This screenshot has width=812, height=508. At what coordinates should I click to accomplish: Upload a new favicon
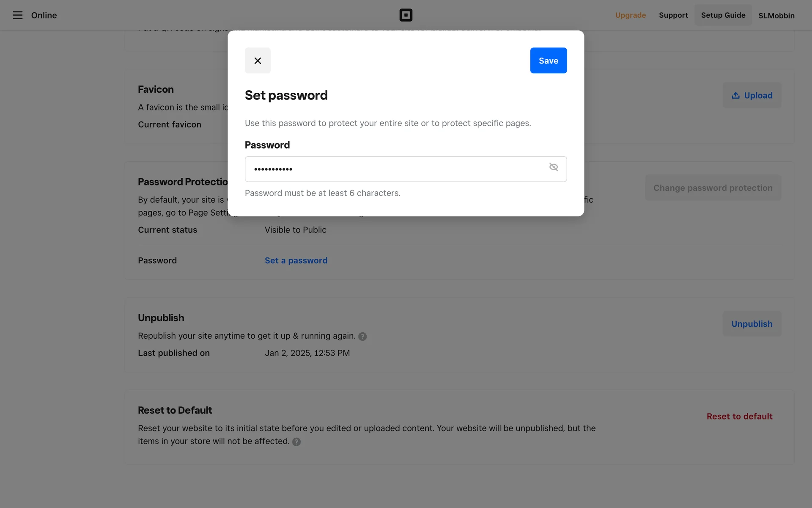(752, 95)
